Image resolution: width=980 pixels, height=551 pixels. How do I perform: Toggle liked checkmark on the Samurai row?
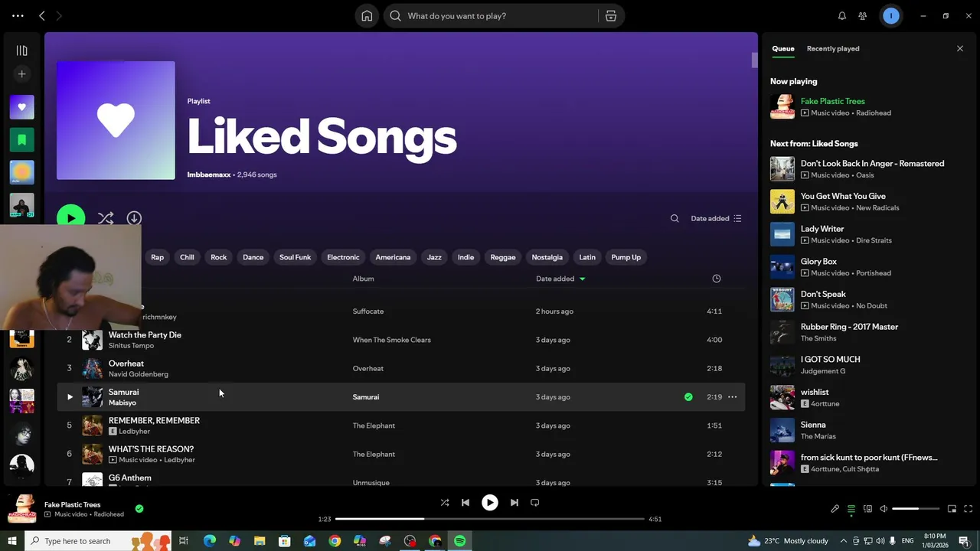[688, 397]
